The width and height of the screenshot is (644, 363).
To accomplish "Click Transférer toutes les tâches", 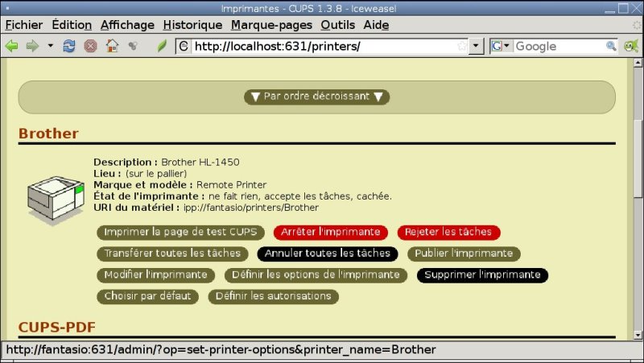I will [x=172, y=254].
